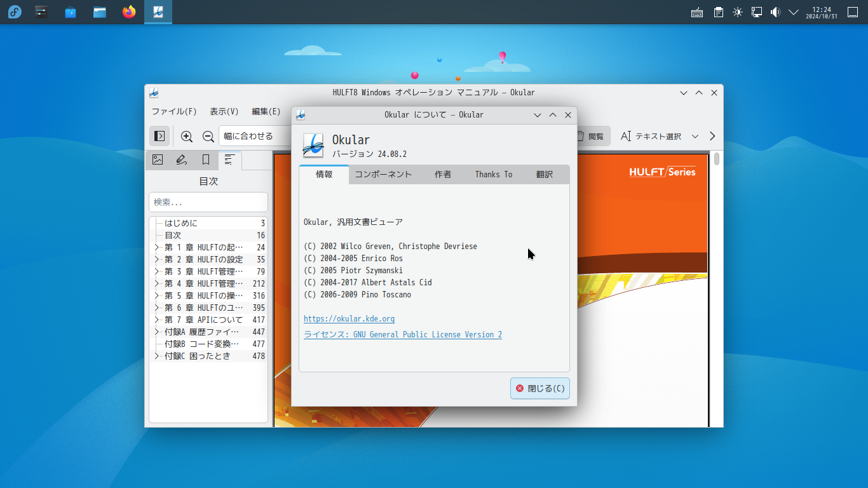Open the Thanks To tab
This screenshot has height=488, width=868.
point(494,174)
